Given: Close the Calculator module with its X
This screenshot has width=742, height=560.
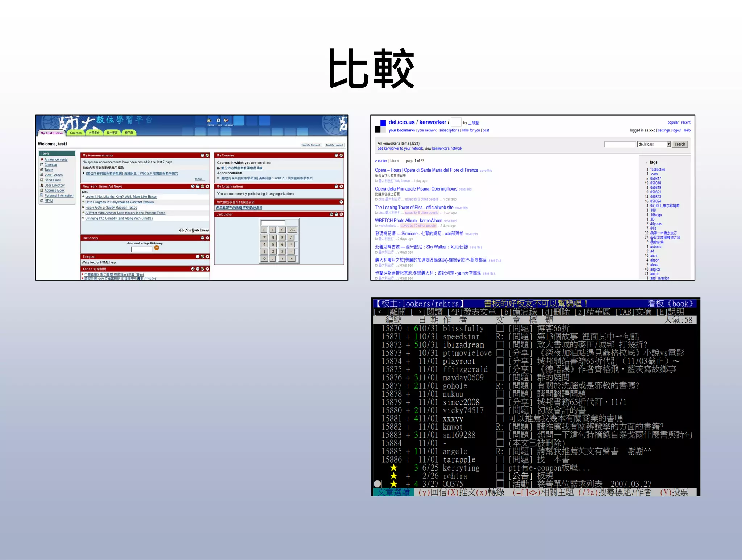Looking at the screenshot, I should click(341, 214).
